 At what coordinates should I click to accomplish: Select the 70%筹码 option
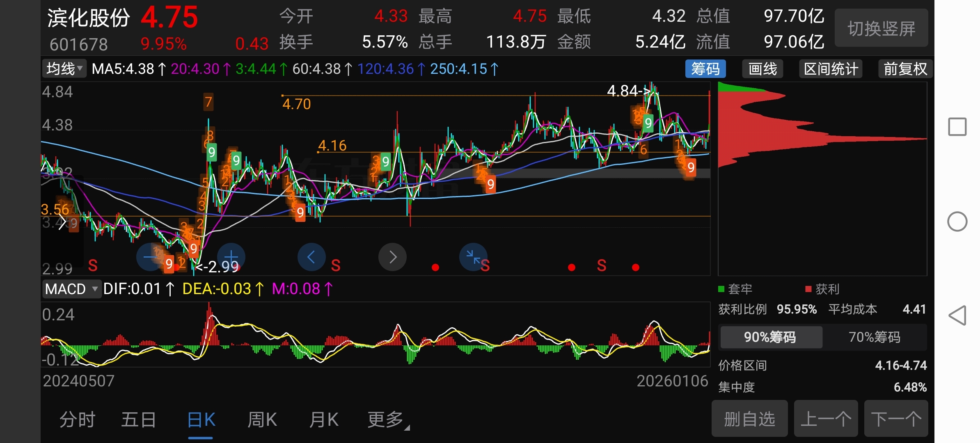pyautogui.click(x=874, y=337)
